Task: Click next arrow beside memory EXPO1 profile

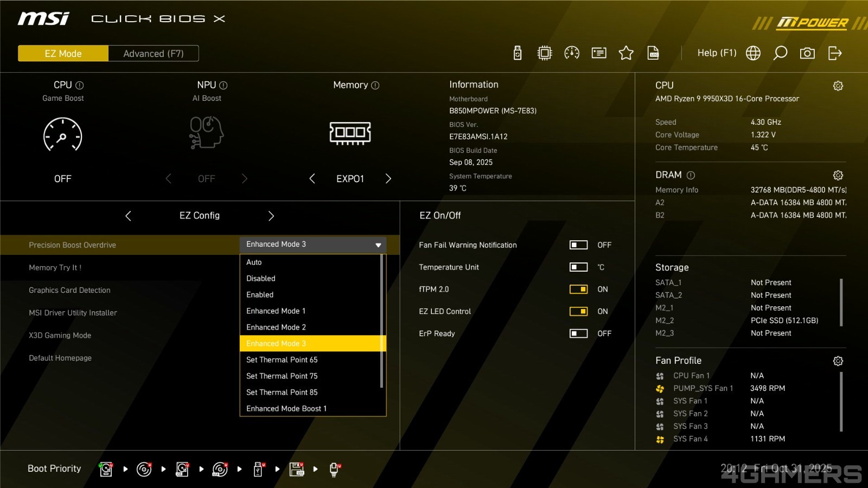Action: point(388,179)
